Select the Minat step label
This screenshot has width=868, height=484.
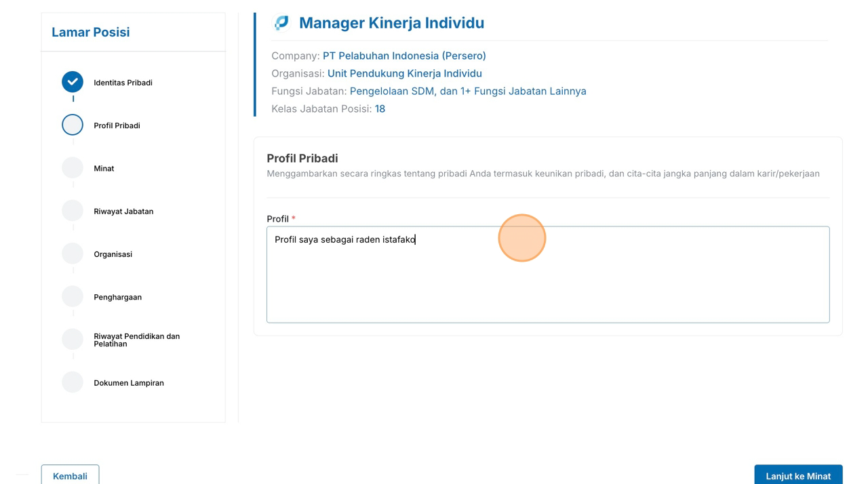pos(104,168)
